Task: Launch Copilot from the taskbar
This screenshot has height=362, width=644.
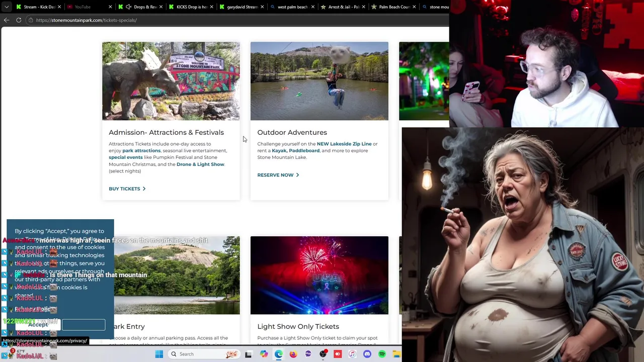Action: click(x=264, y=354)
